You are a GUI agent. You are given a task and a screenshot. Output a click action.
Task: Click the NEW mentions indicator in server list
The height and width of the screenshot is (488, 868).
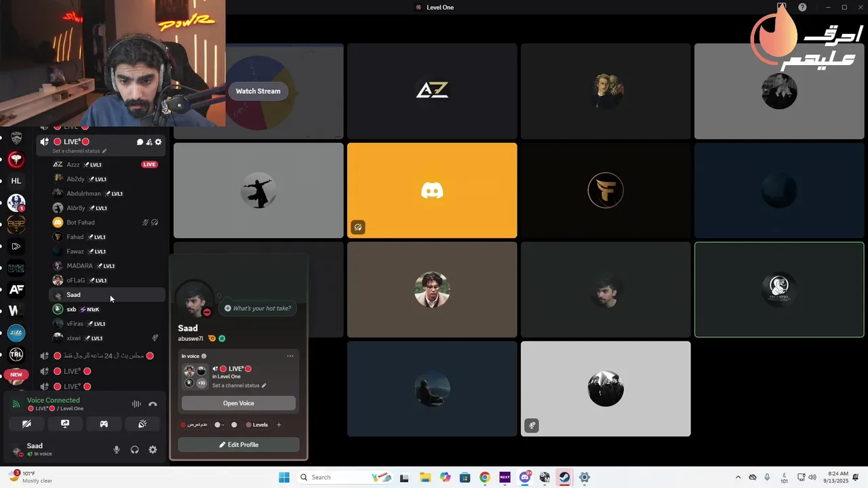16,374
